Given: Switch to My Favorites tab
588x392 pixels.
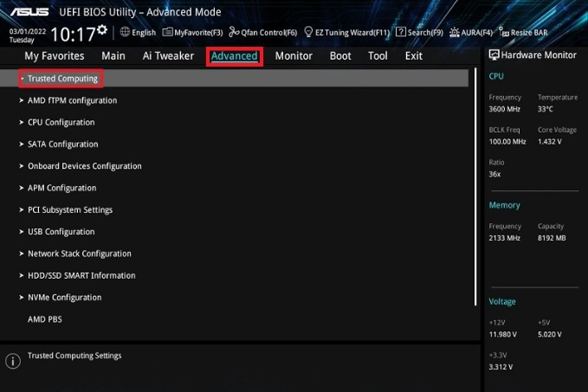Looking at the screenshot, I should point(55,56).
